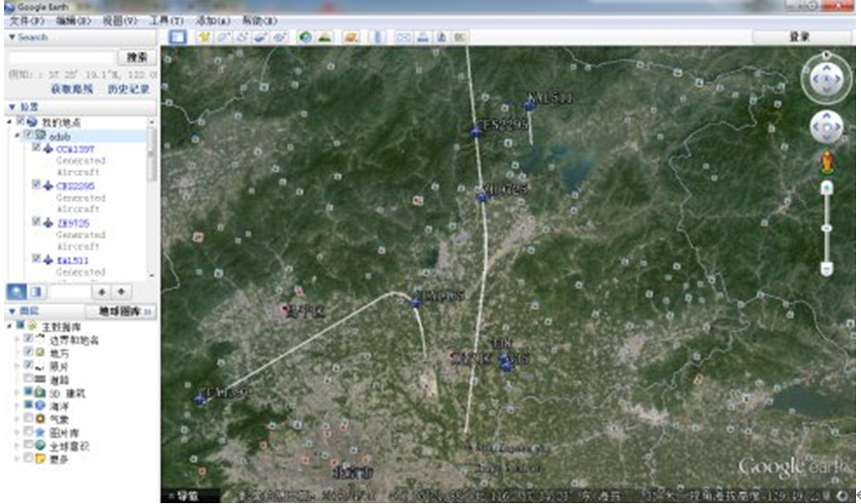
Task: Click the Historical Imagery clock-globe icon
Action: 305,37
